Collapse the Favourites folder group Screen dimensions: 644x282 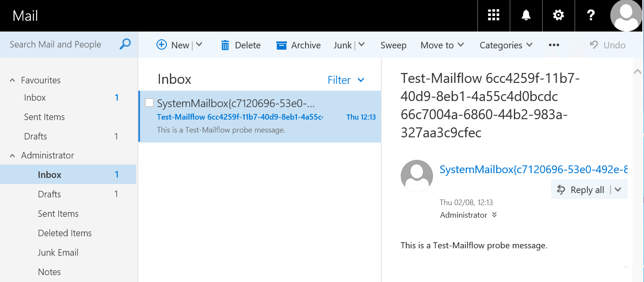[x=13, y=80]
